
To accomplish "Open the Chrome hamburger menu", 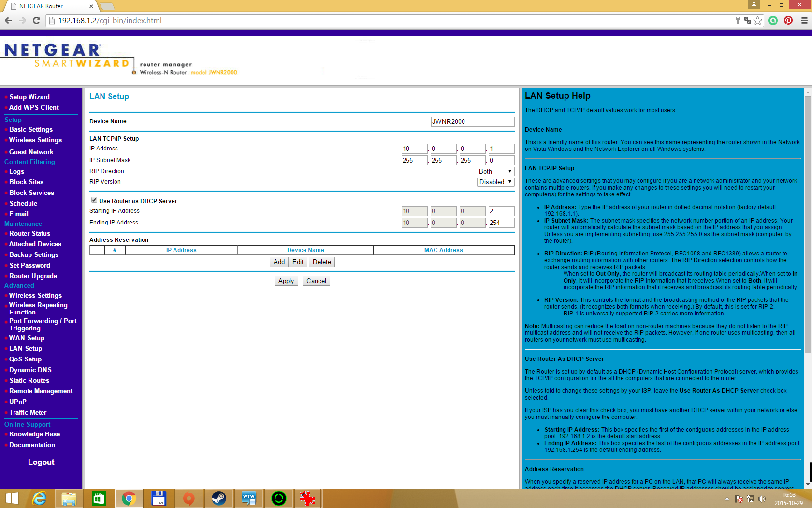I will point(804,20).
